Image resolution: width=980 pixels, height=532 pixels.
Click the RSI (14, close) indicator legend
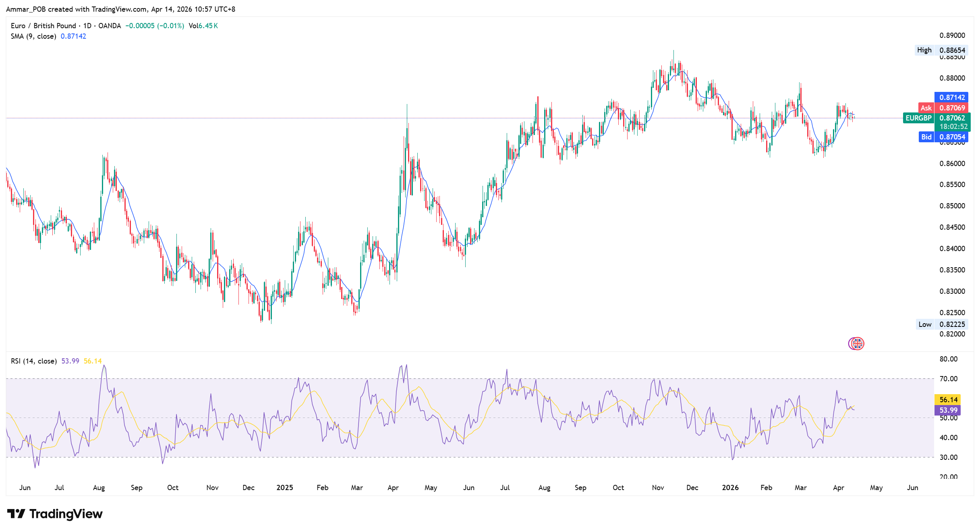pos(34,361)
